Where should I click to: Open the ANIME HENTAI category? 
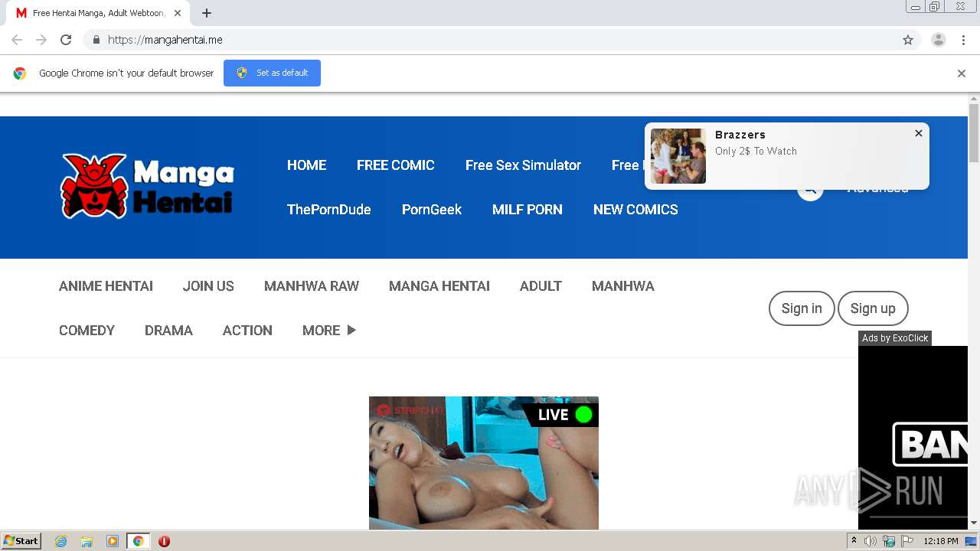pyautogui.click(x=106, y=286)
